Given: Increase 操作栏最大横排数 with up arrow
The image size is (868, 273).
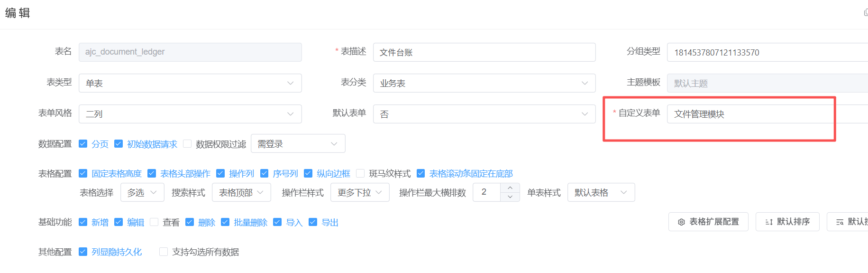Looking at the screenshot, I should click(x=510, y=188).
